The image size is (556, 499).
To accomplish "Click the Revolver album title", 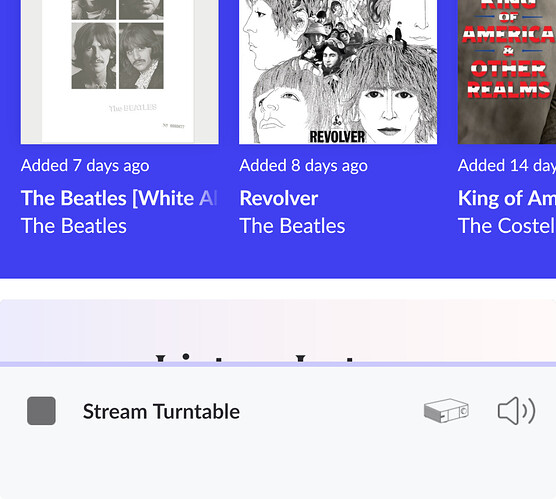I will coord(279,198).
